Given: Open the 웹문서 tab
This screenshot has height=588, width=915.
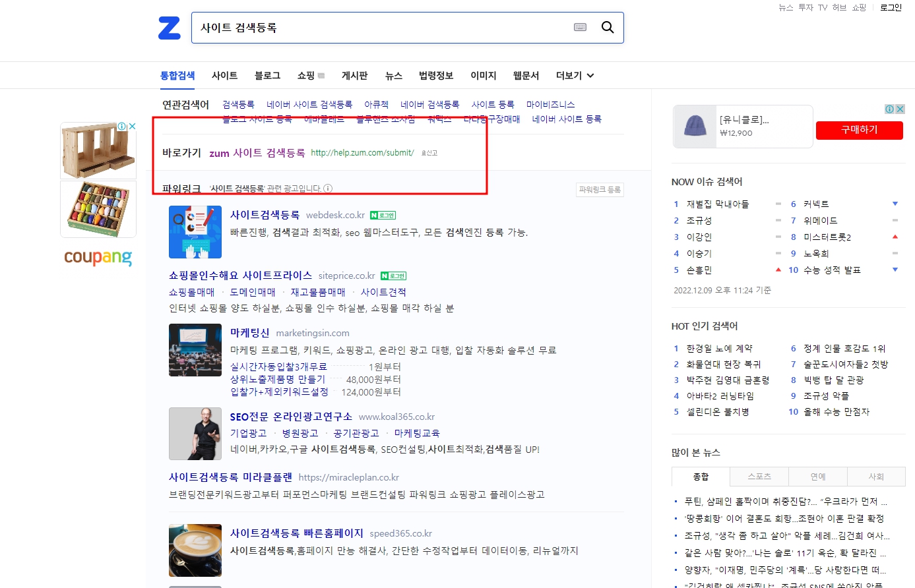Looking at the screenshot, I should click(526, 76).
